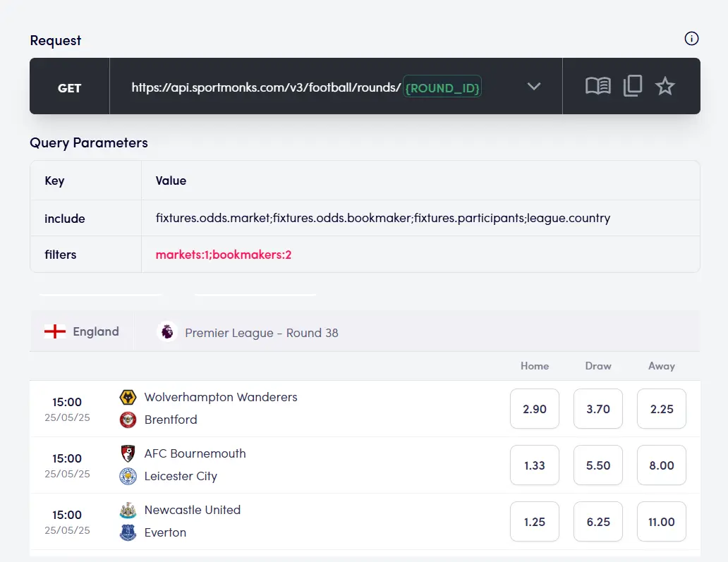
Task: Copy the request URL with copy icon
Action: 632,86
